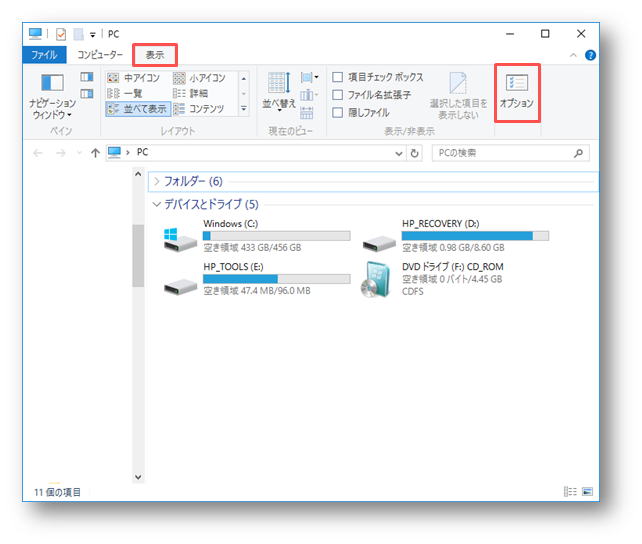Click the CDFS file system label
Image resolution: width=642 pixels, height=544 pixels.
tap(413, 291)
